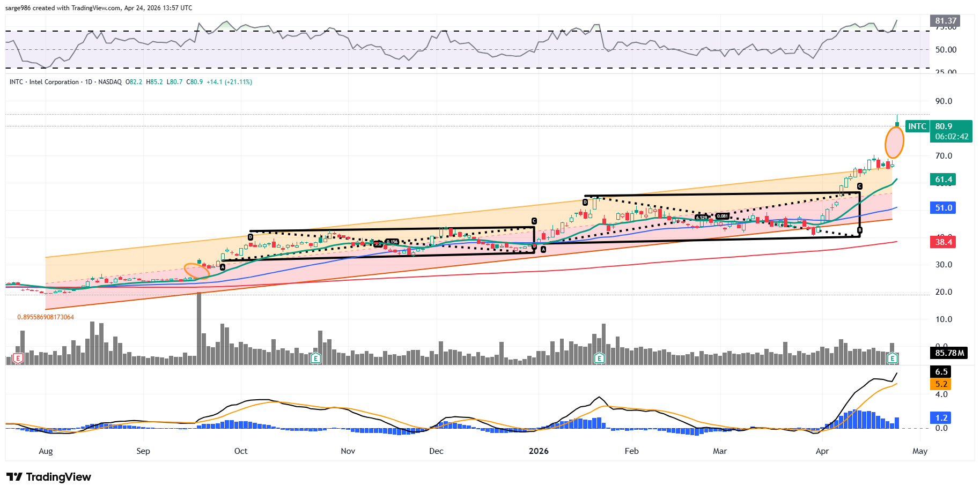Click the 85.78M volume value label
The image size is (980, 493).
[x=949, y=353]
